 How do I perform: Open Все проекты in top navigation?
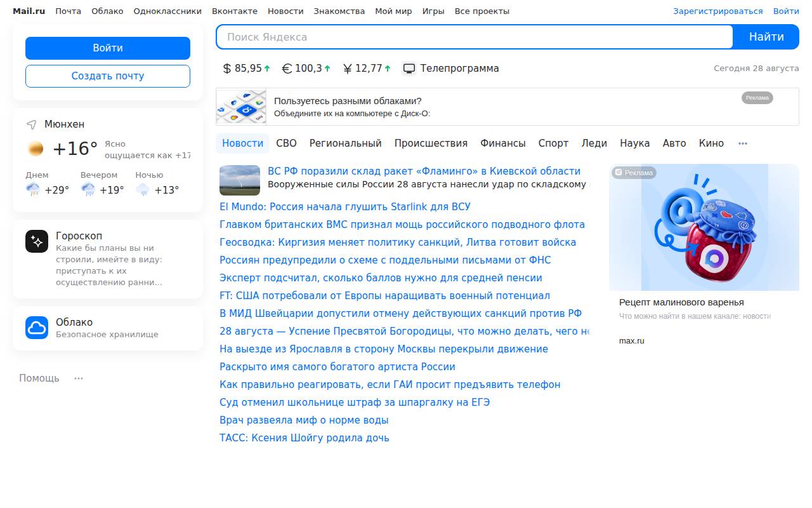tap(481, 11)
